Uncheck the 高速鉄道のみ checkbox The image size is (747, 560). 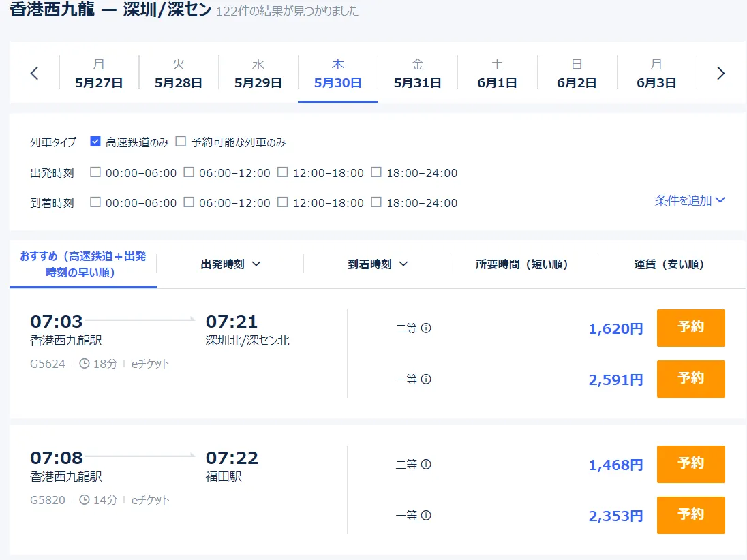(x=95, y=142)
